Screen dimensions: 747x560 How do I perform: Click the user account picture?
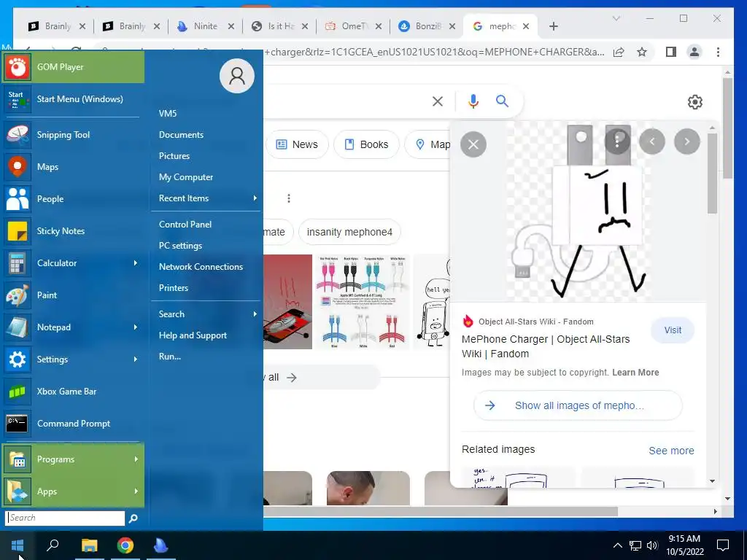[x=237, y=76]
